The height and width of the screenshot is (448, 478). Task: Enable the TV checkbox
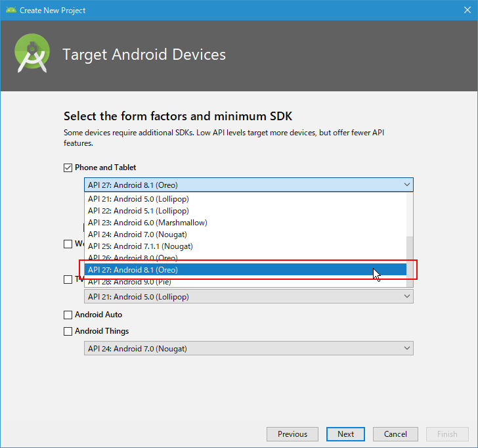click(68, 279)
